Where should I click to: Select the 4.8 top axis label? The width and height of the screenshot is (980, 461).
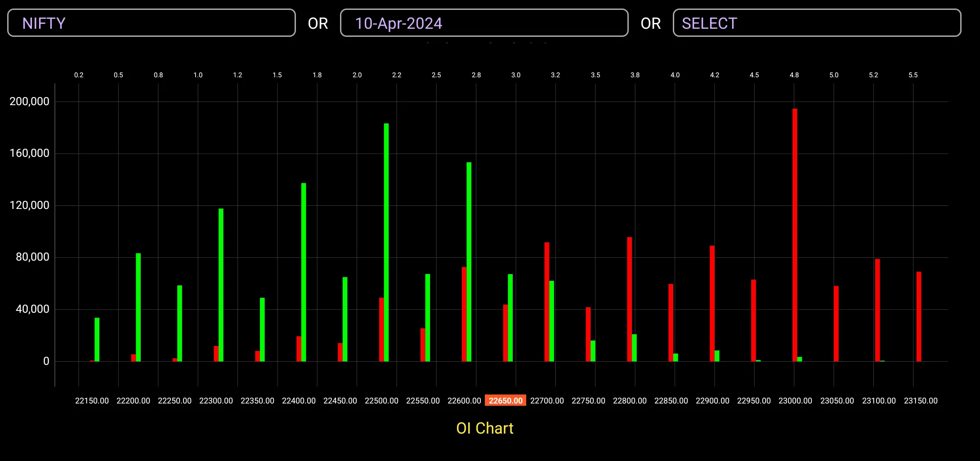pyautogui.click(x=794, y=75)
